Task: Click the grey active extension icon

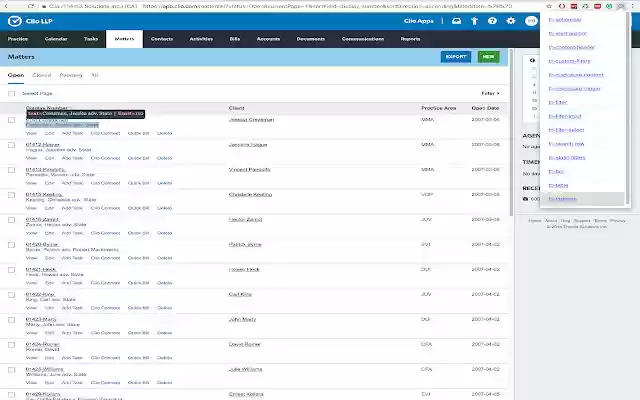Action: [x=621, y=6]
